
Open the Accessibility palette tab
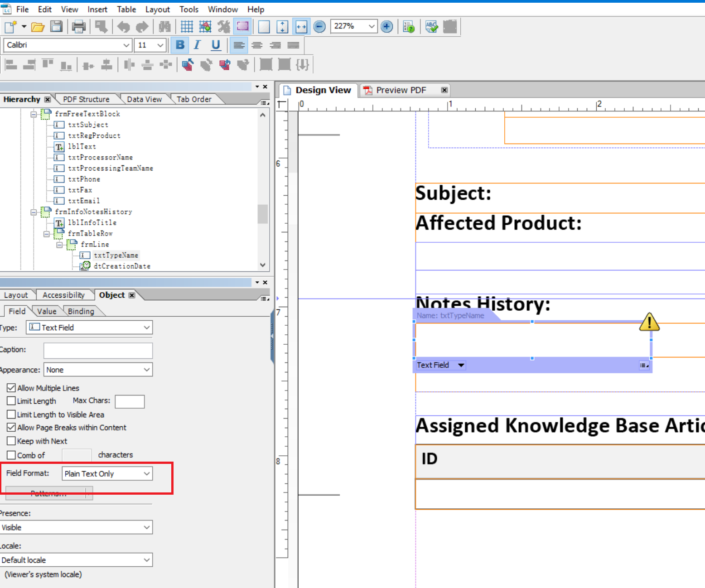coord(63,295)
